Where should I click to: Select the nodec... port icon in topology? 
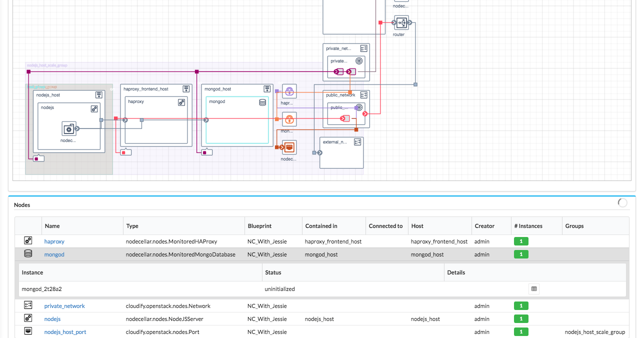289,147
